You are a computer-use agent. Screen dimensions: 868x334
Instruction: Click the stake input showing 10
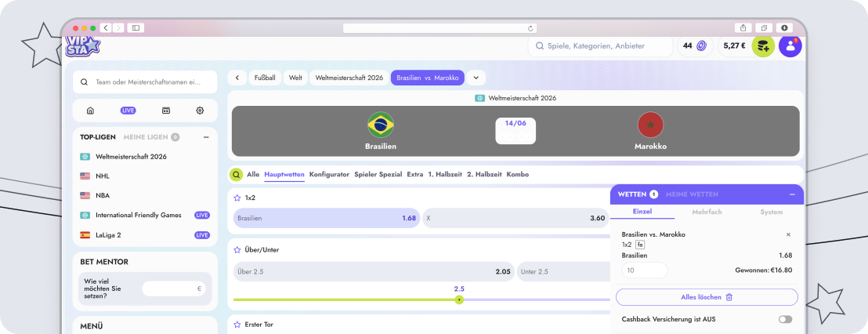(645, 270)
